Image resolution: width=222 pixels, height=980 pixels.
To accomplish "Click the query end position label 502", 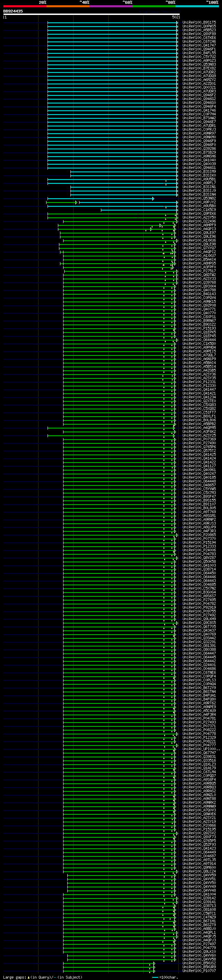I will pos(175,17).
